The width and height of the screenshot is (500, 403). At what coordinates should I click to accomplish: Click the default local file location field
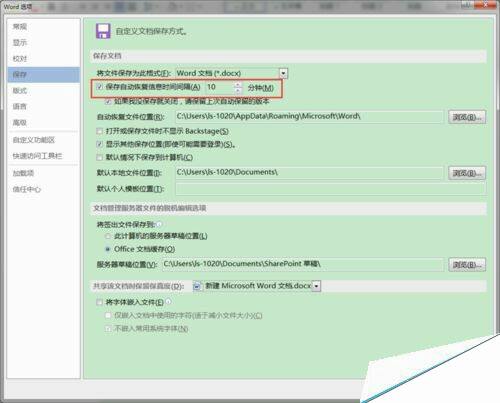[x=309, y=173]
